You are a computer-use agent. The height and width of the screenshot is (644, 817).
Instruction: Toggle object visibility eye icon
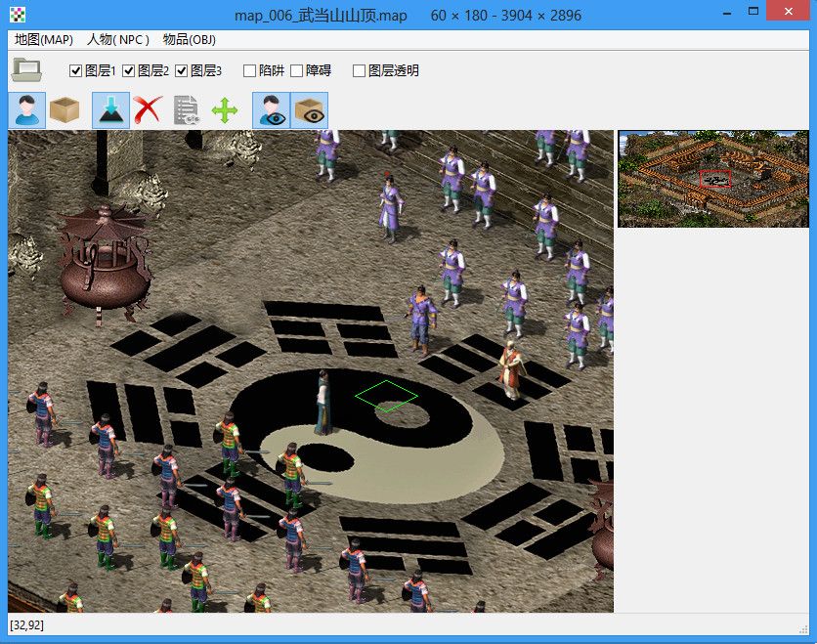309,110
